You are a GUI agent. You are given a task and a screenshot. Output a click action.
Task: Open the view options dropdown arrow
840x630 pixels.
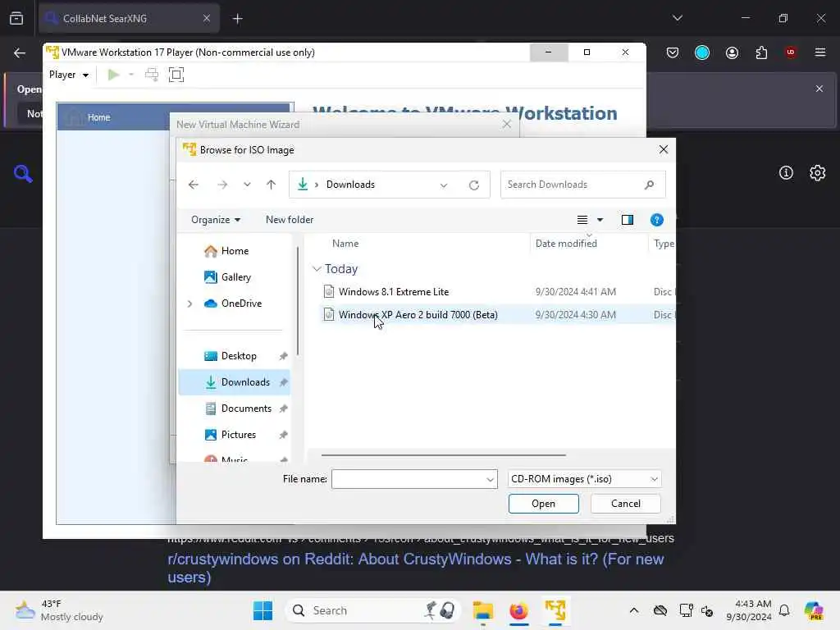(600, 220)
